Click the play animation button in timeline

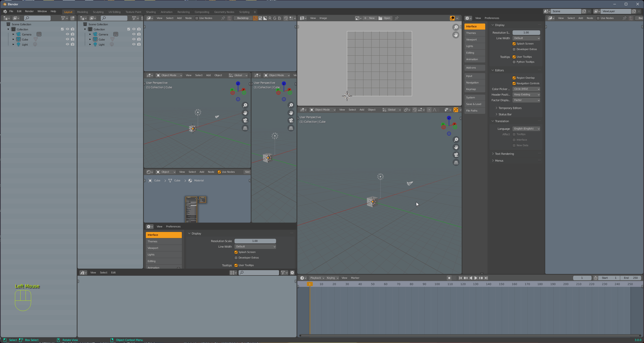click(x=476, y=278)
